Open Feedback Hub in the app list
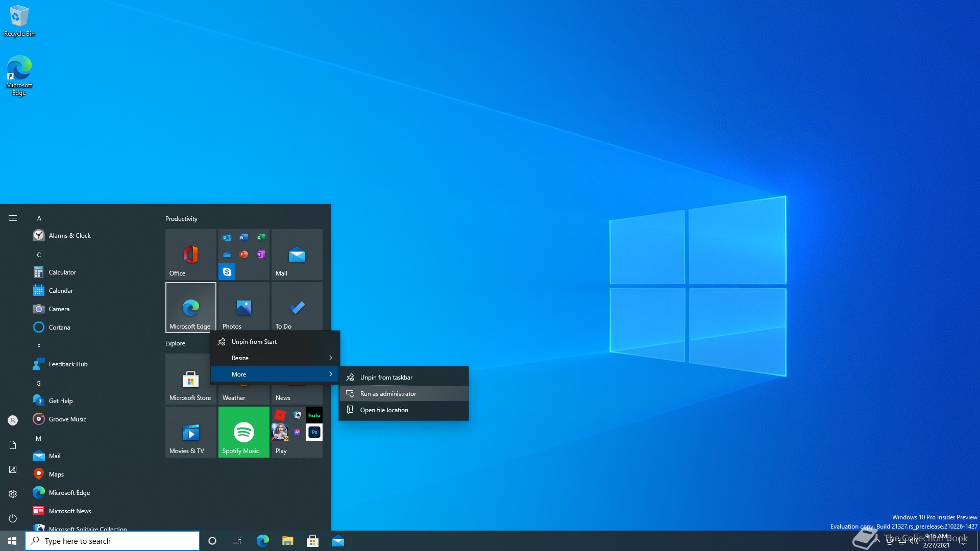This screenshot has width=980, height=551. click(92, 364)
